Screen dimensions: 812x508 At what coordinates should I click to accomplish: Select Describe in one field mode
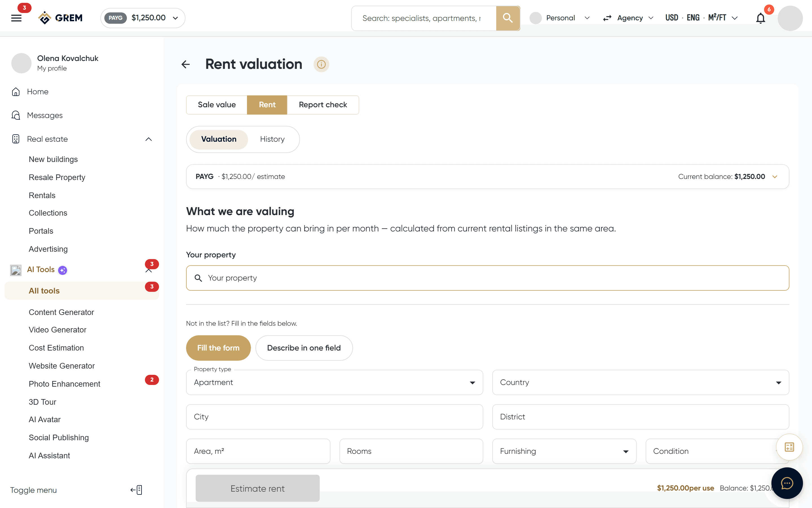pos(304,348)
